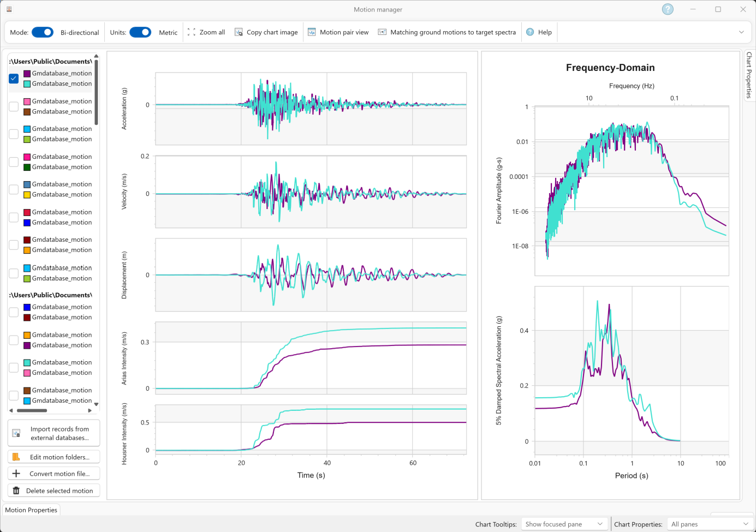Image resolution: width=756 pixels, height=532 pixels.
Task: Click the Help icon in the toolbar
Action: pos(530,32)
